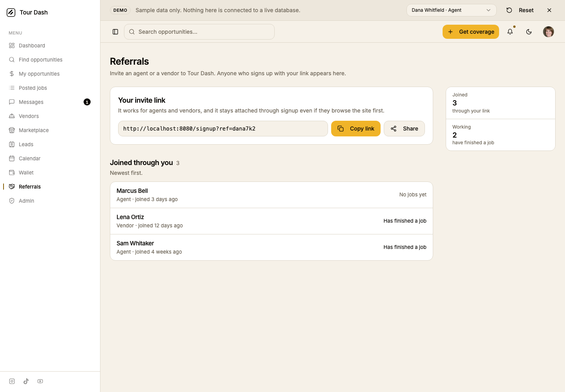Open the Dashboard sidebar item
565x392 pixels.
pyautogui.click(x=50, y=45)
